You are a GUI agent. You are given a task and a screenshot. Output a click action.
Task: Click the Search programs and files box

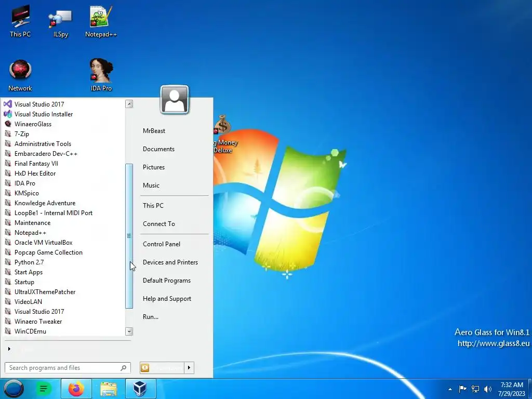[68, 368]
